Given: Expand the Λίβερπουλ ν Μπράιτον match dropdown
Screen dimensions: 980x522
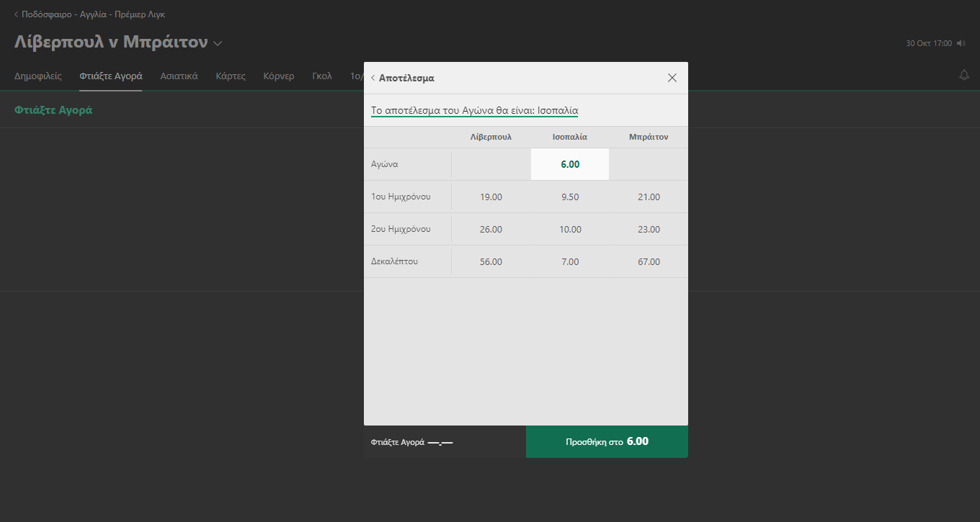Looking at the screenshot, I should [218, 43].
